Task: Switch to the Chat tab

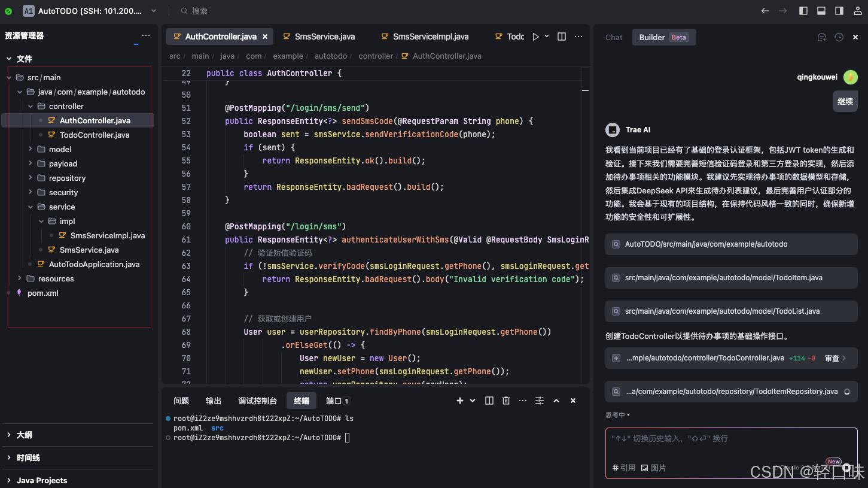Action: pyautogui.click(x=614, y=37)
